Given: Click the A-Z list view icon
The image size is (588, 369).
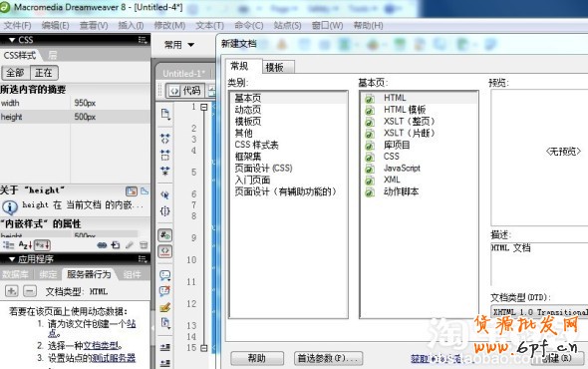Looking at the screenshot, I should tap(25, 245).
